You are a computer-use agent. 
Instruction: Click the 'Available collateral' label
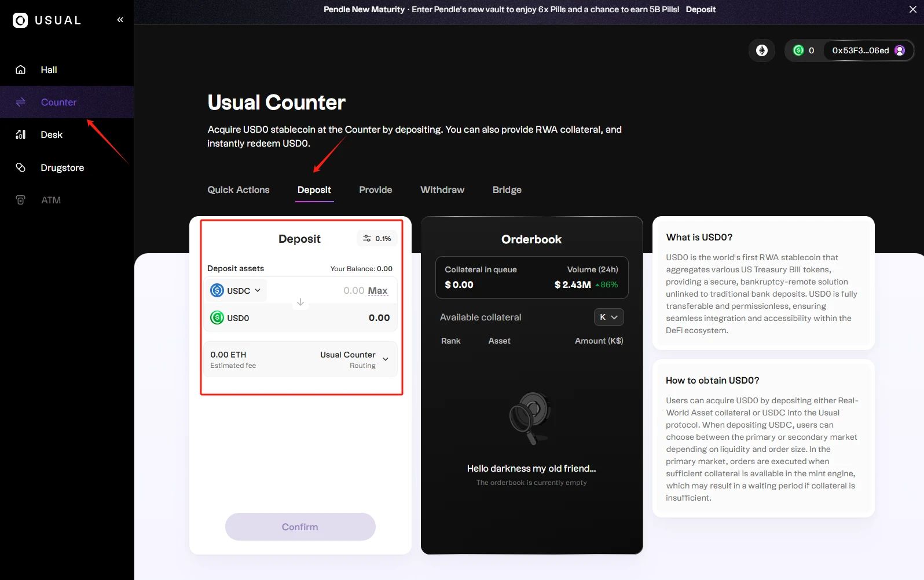click(481, 317)
